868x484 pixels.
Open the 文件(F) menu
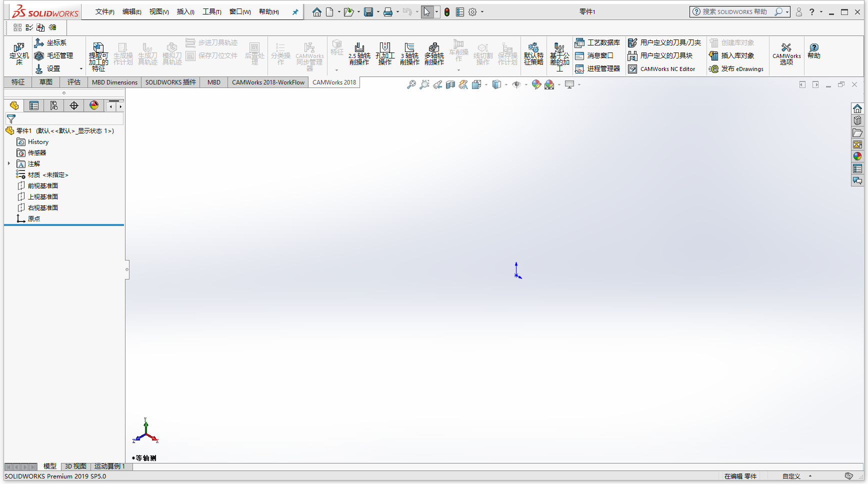(x=105, y=12)
